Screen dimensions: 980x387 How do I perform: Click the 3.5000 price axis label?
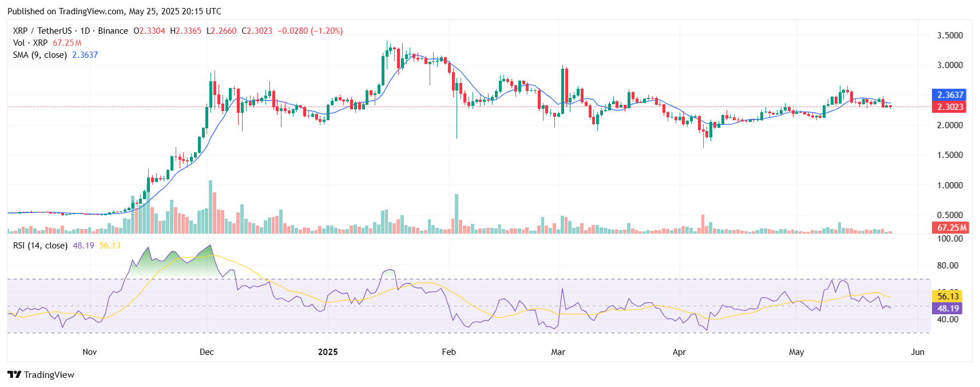point(950,35)
